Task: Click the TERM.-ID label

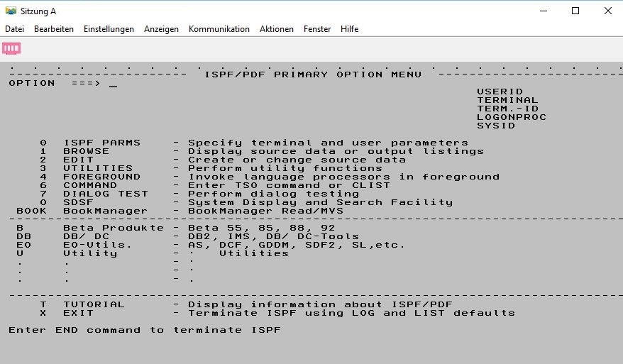Action: (508, 109)
